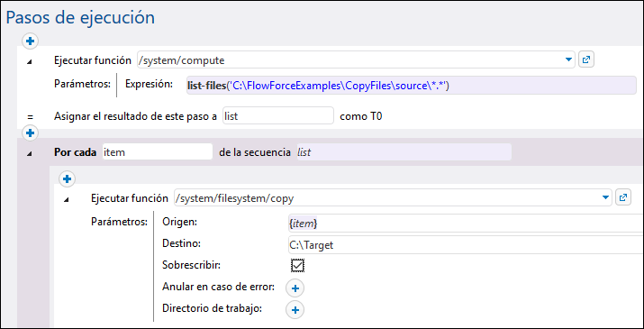The height and width of the screenshot is (329, 644).
Task: Click the Destino label
Action: (182, 243)
